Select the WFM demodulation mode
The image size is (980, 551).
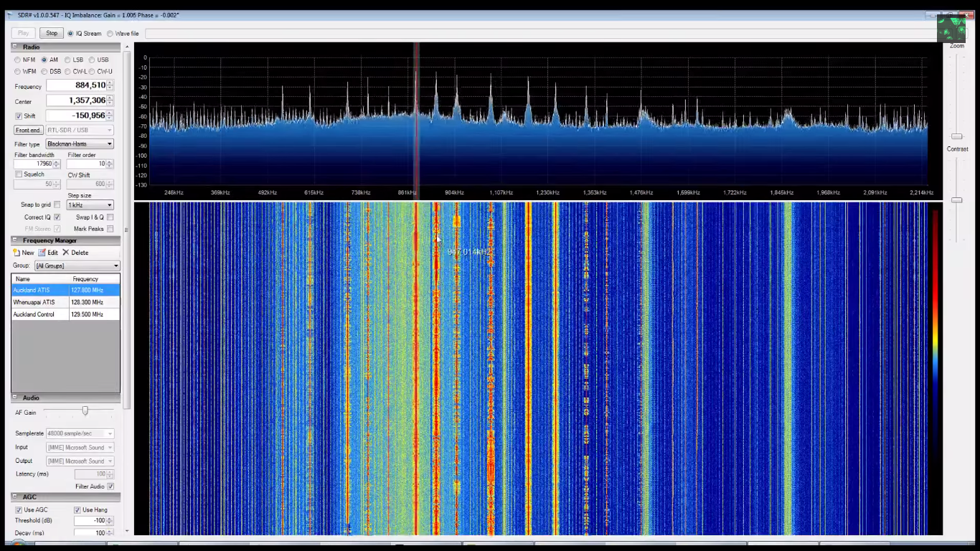[19, 71]
